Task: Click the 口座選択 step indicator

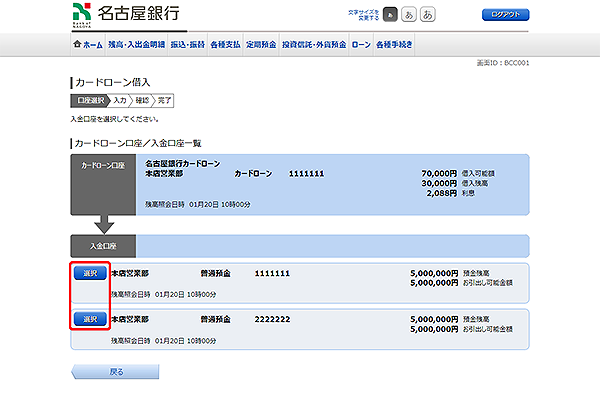Action: click(x=90, y=101)
